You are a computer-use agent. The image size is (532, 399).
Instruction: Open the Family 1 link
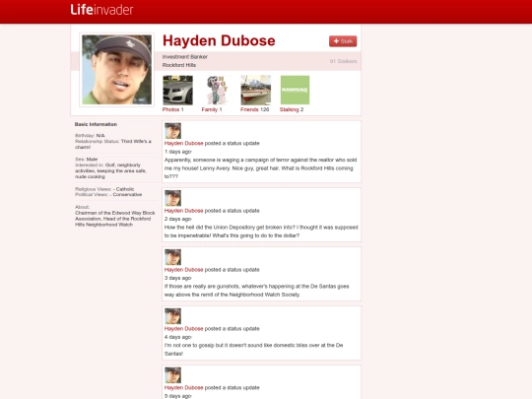coord(212,109)
